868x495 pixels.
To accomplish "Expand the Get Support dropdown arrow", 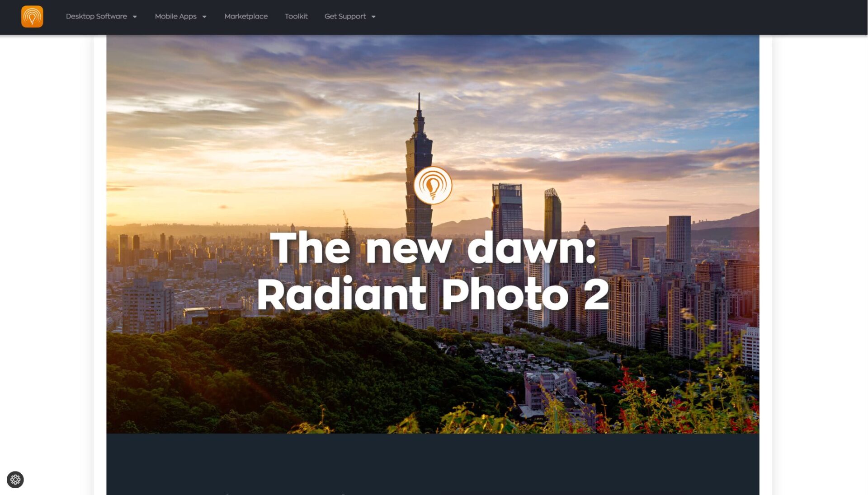I will pos(373,17).
